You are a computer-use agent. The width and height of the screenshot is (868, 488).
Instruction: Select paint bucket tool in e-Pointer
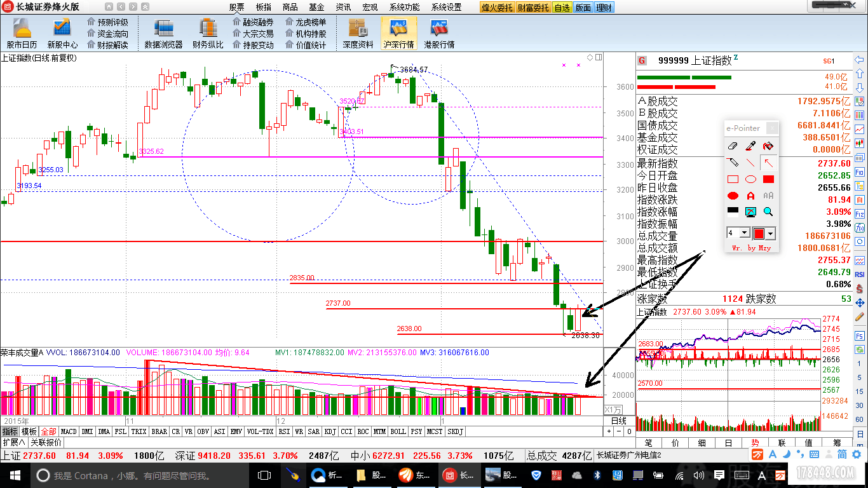768,146
